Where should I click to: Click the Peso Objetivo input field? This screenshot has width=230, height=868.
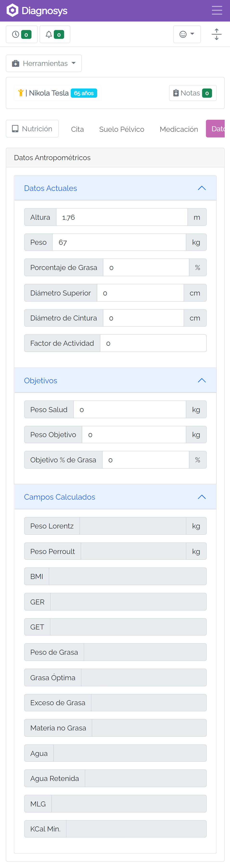tap(134, 435)
